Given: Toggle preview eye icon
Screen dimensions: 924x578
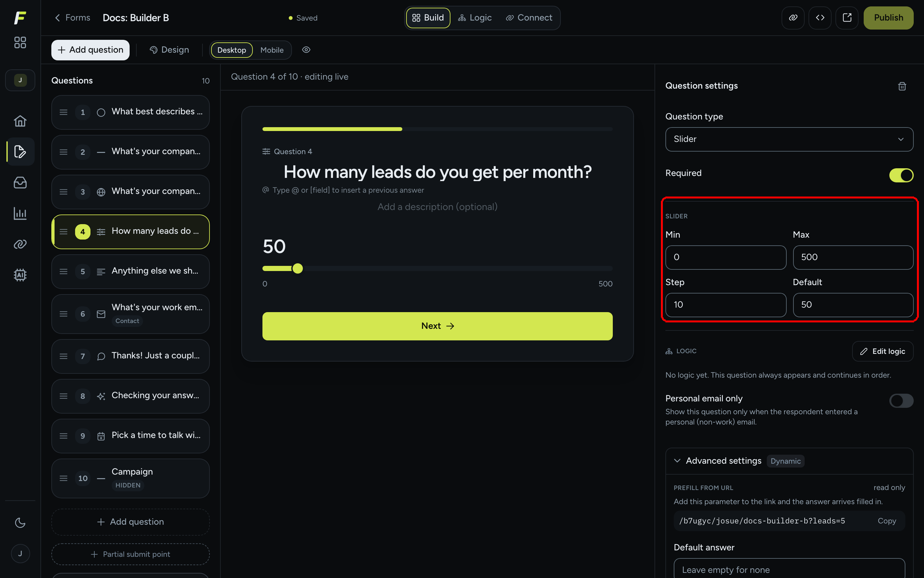Looking at the screenshot, I should pyautogui.click(x=306, y=50).
